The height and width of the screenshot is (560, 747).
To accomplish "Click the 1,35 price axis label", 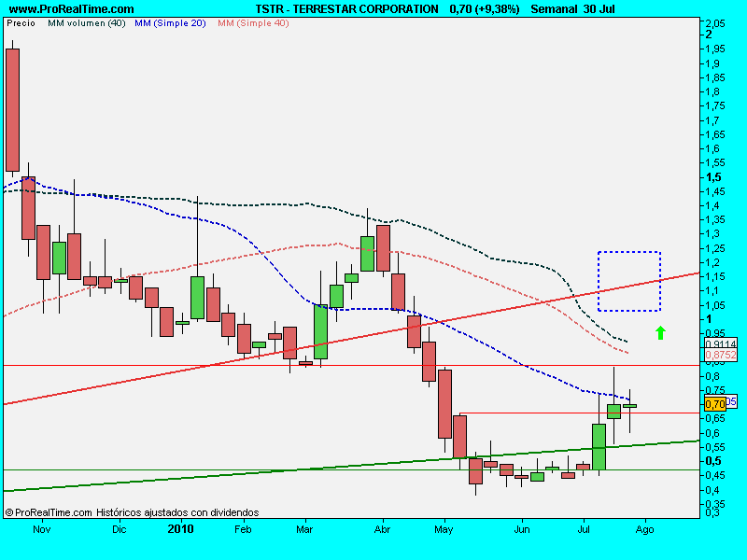I will (x=716, y=219).
